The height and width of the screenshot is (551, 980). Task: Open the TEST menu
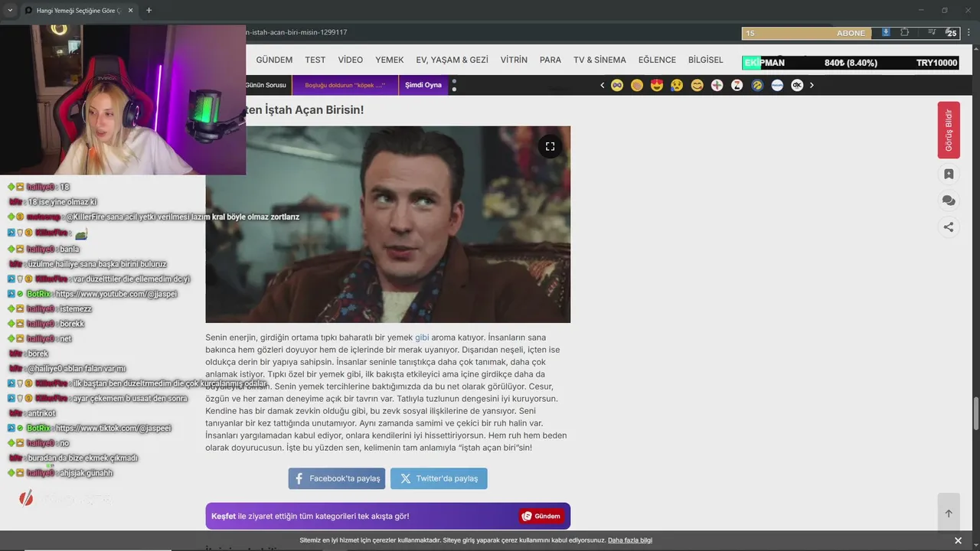click(x=315, y=60)
